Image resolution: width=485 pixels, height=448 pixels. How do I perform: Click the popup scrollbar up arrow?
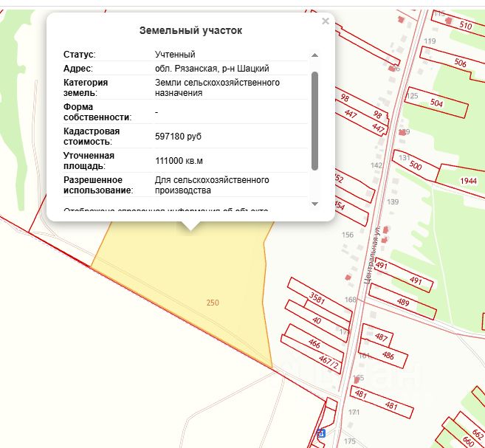[x=314, y=55]
